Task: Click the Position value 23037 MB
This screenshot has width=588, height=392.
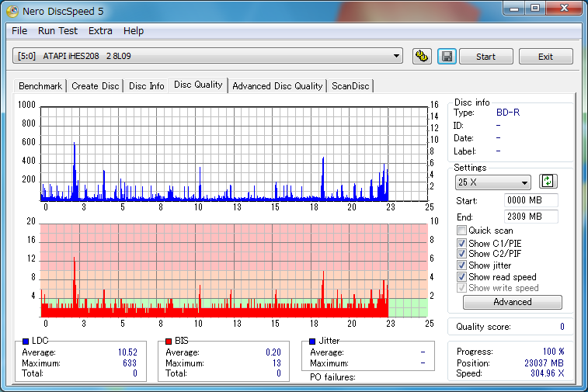Action: tap(544, 363)
